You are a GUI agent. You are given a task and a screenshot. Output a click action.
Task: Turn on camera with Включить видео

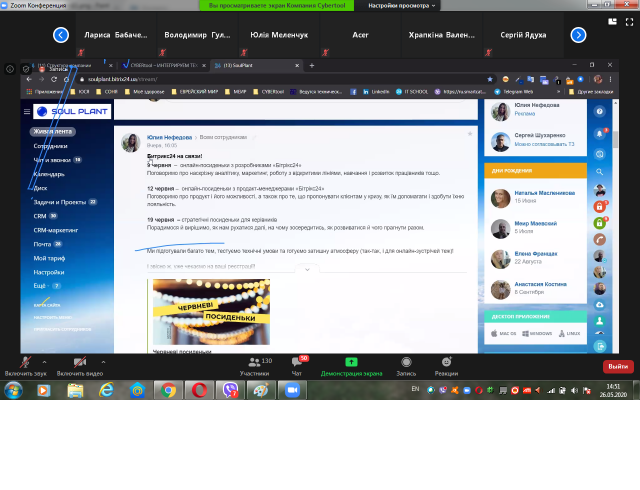80,366
